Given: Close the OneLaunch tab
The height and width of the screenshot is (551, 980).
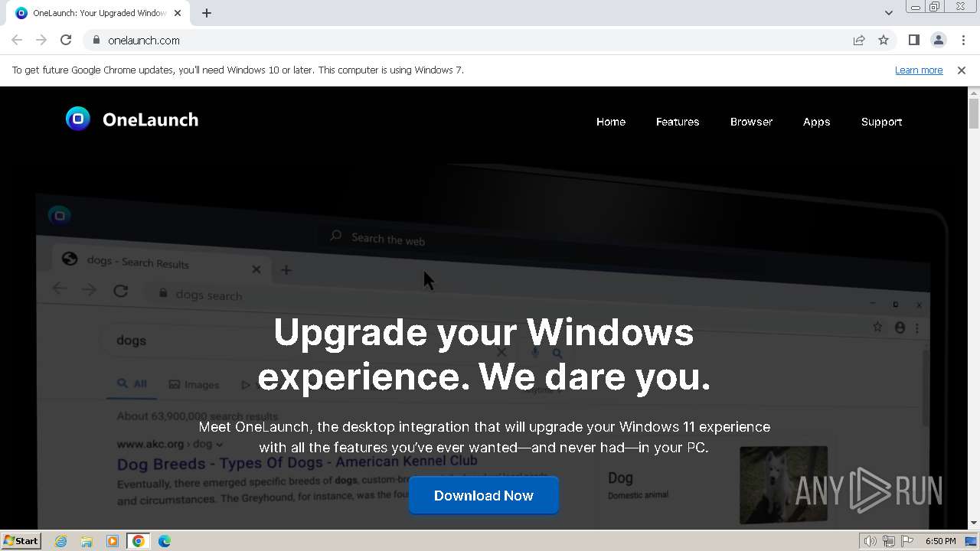Looking at the screenshot, I should pos(178,13).
